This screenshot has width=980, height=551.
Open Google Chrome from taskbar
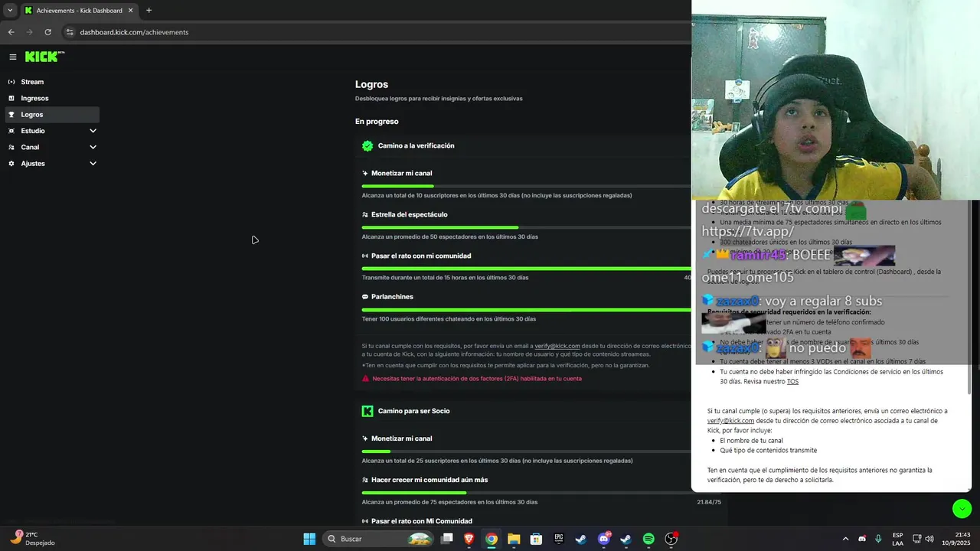coord(492,539)
